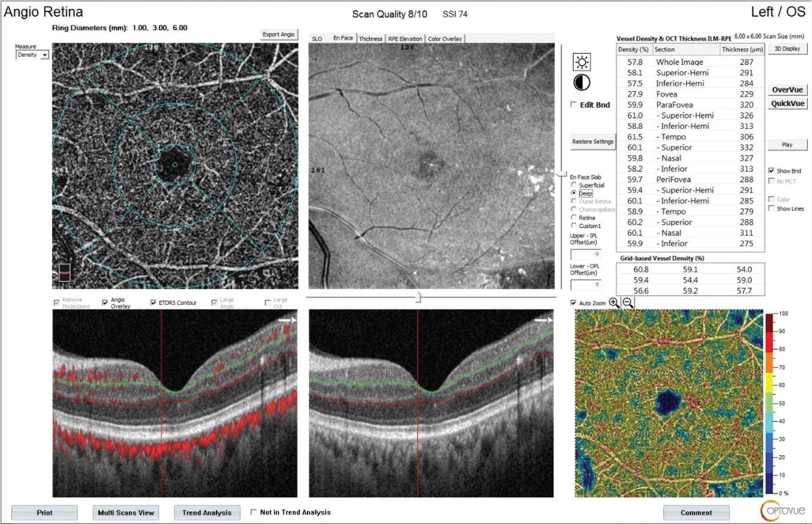812x524 pixels.
Task: Click Export Angio button
Action: tap(279, 34)
